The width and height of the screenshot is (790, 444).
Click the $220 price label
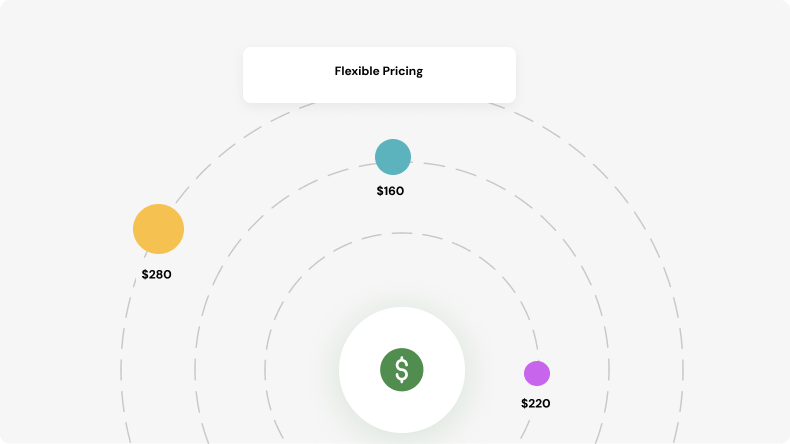coord(535,404)
